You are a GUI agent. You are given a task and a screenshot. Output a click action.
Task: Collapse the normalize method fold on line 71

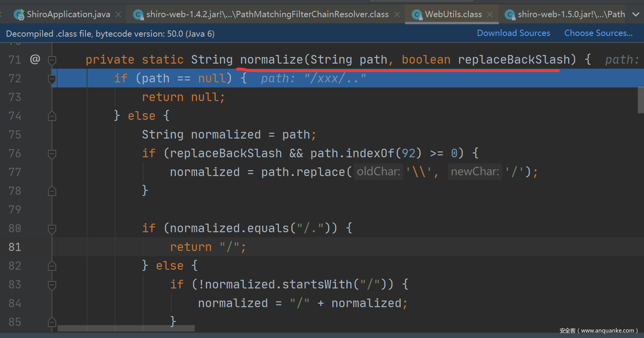52,60
